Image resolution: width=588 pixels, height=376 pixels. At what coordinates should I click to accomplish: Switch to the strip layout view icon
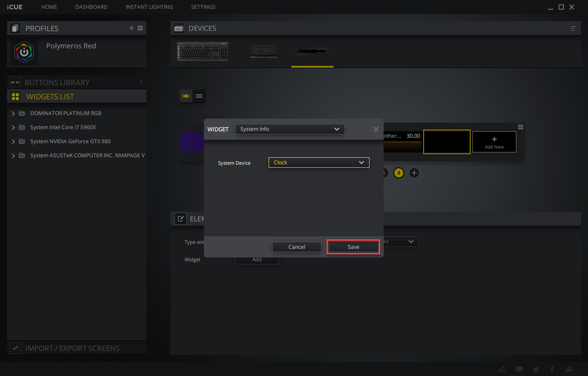(x=186, y=96)
